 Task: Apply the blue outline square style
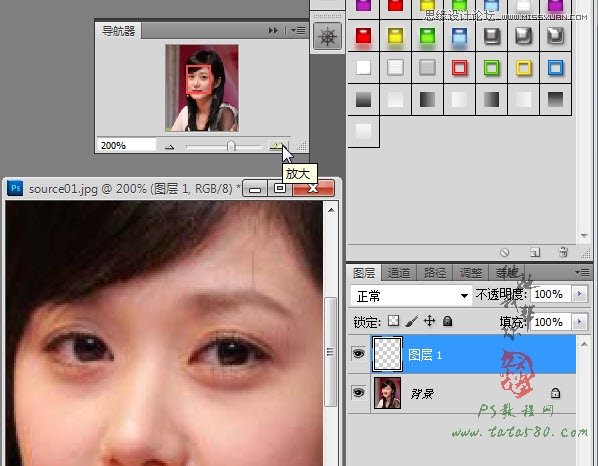click(556, 68)
